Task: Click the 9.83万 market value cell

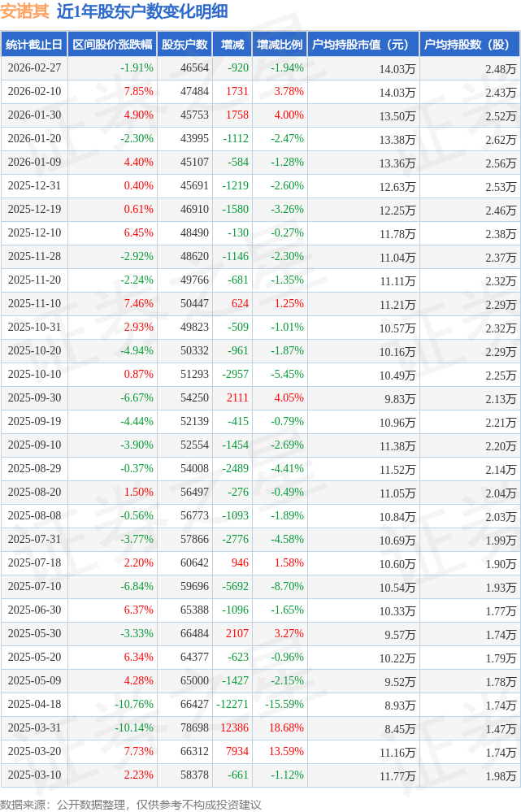Action: (399, 399)
